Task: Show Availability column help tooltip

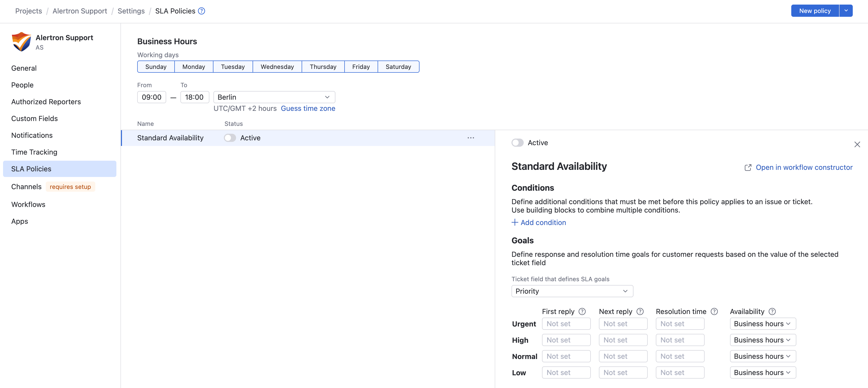Action: tap(772, 311)
